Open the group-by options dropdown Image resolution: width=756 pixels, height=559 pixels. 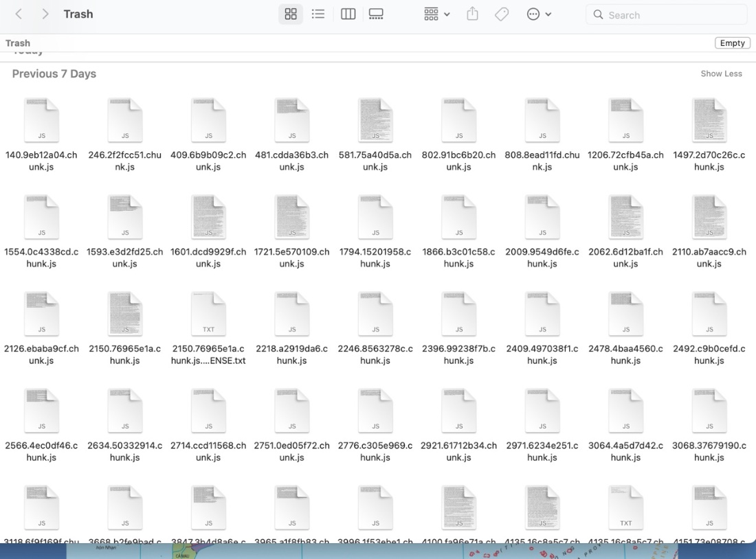[x=436, y=14]
